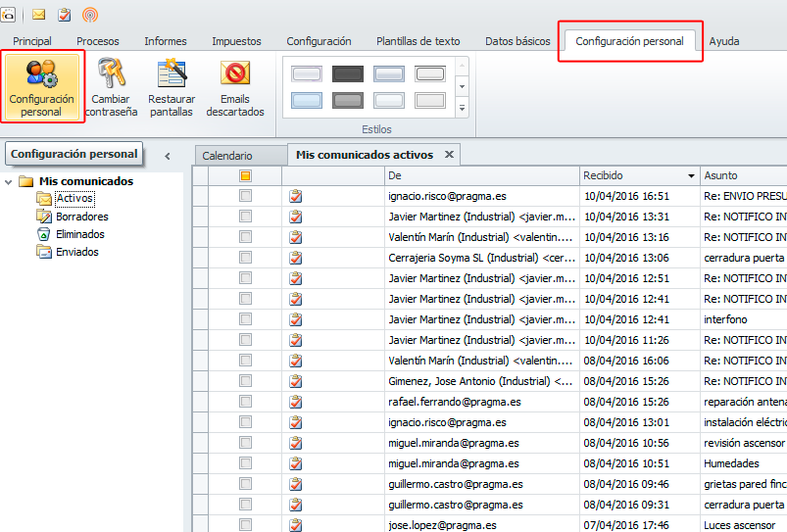The image size is (787, 532).
Task: Click message icon for jose.lopez row
Action: [296, 525]
